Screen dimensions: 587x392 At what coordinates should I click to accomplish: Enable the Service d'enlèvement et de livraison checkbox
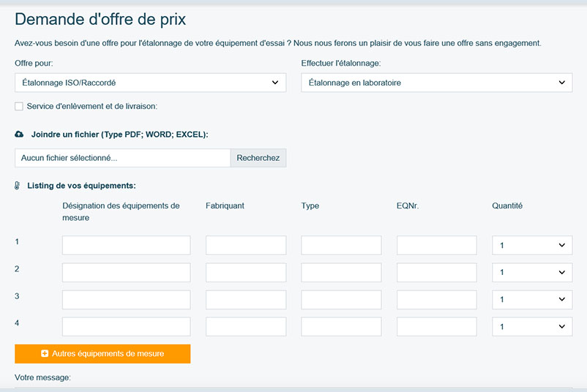(19, 106)
